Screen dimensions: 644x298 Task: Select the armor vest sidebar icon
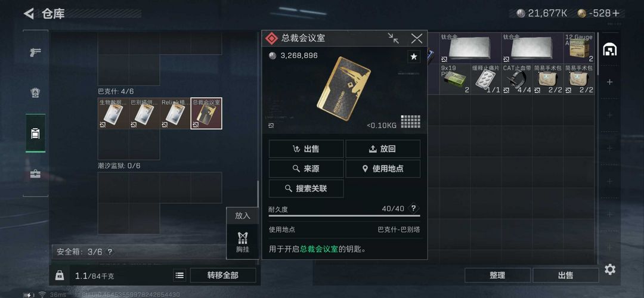[35, 93]
